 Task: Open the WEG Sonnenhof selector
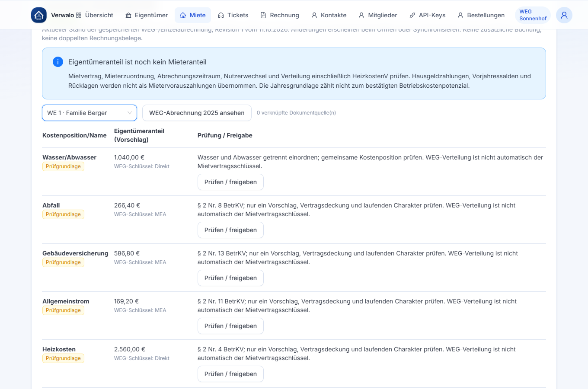[x=533, y=15]
